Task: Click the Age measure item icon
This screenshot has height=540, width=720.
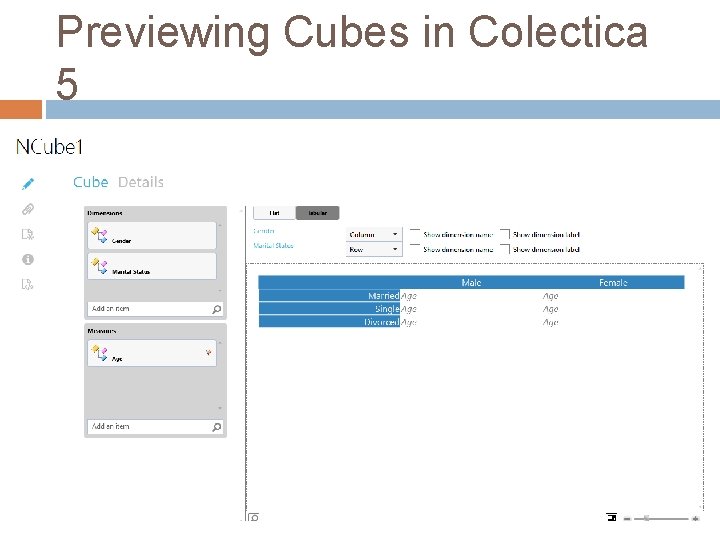Action: click(x=99, y=353)
